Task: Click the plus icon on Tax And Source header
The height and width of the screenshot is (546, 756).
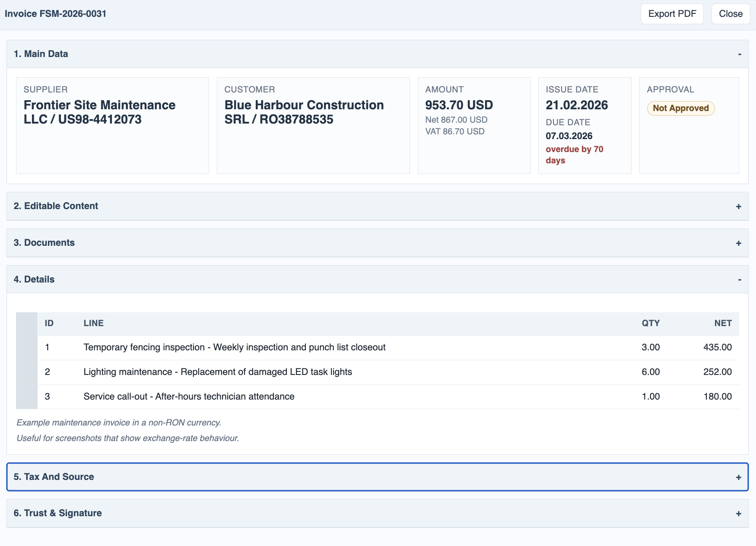Action: (739, 477)
